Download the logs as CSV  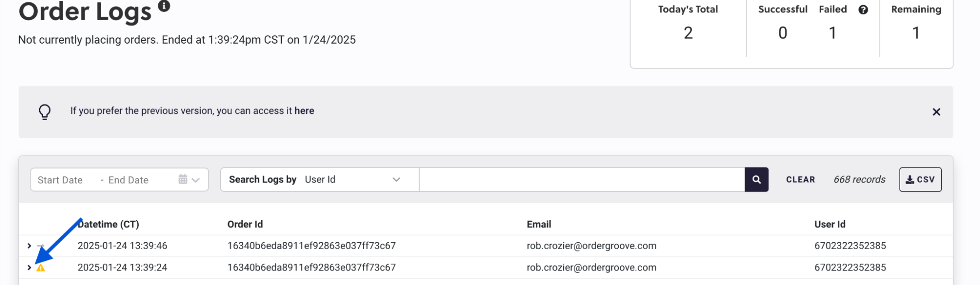click(x=920, y=180)
